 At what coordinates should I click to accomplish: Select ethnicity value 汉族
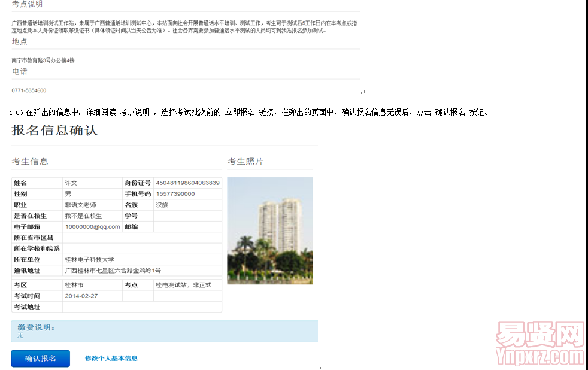[162, 205]
